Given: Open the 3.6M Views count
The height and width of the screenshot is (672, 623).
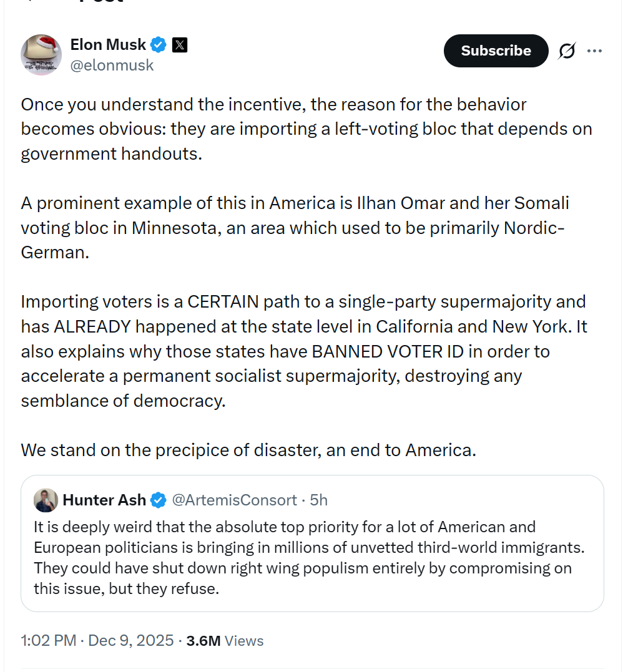Looking at the screenshot, I should click(225, 641).
